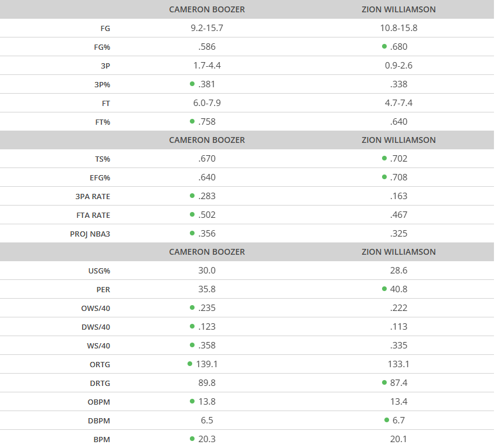Click green dot next to Boozer's ORTG 139.1
The image size is (501, 448).
190,364
